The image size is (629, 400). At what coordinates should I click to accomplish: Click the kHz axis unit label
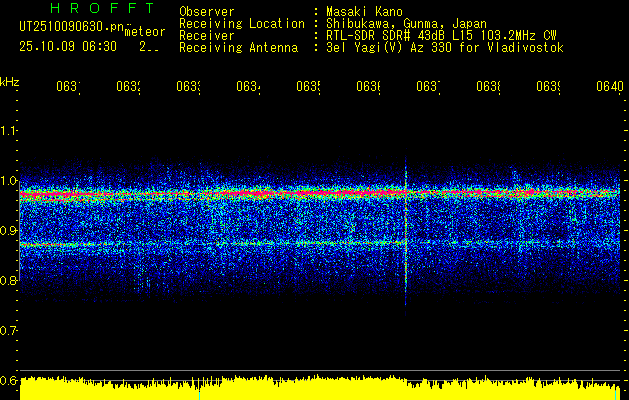click(x=9, y=82)
